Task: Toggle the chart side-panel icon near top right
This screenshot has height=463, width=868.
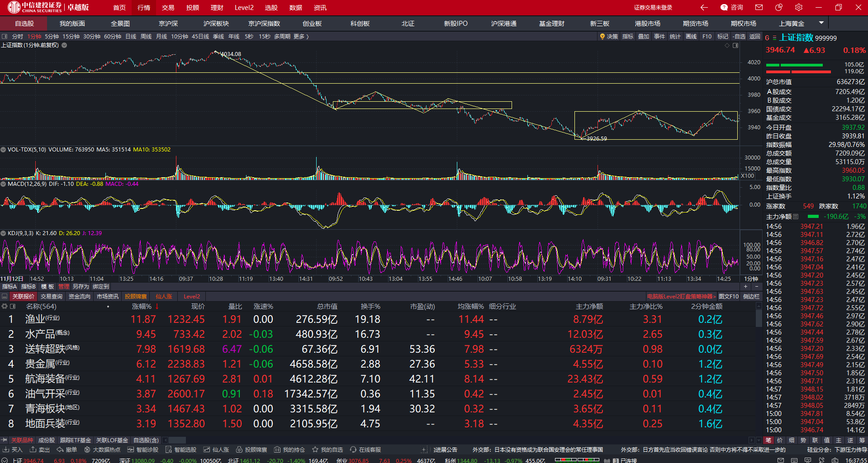Action: coord(735,46)
